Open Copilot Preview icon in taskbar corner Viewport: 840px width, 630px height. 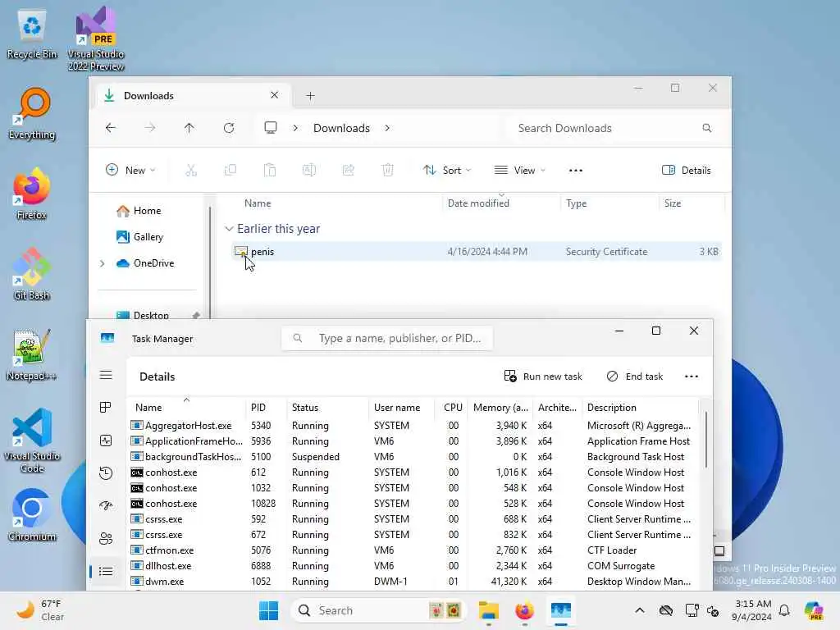tap(814, 610)
